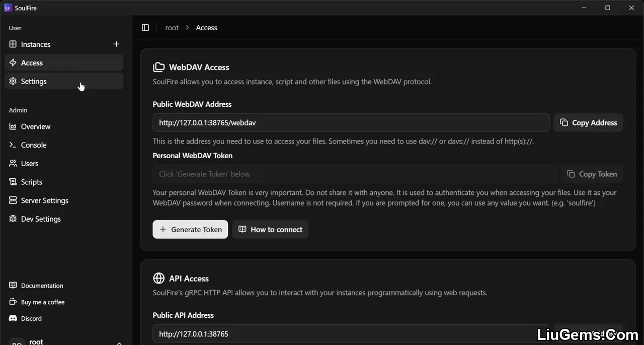Click the Personal WebDAV Token label
The width and height of the screenshot is (644, 345).
coord(193,156)
